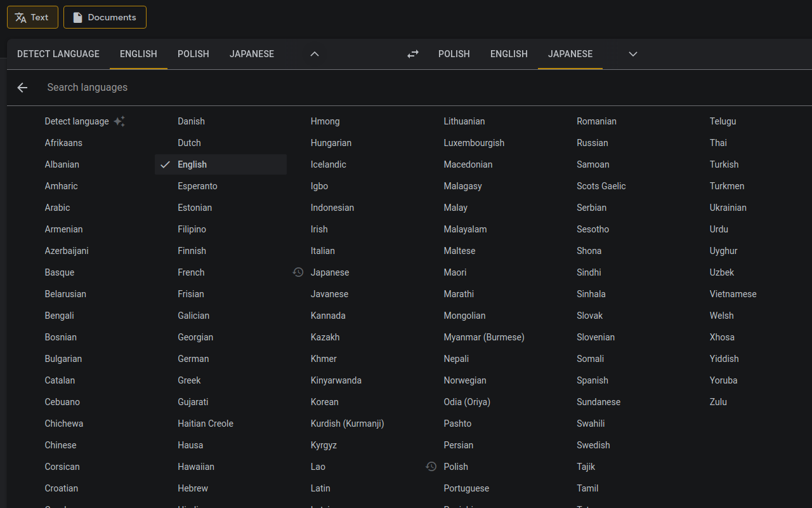Image resolution: width=812 pixels, height=508 pixels.
Task: Choose Turkish from the list
Action: (x=724, y=164)
